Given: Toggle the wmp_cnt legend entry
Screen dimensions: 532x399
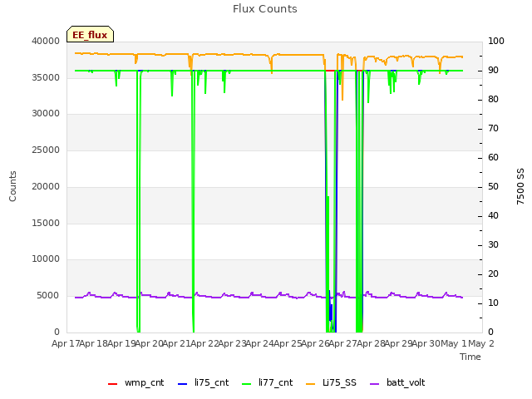Looking at the screenshot, I should point(136,382).
